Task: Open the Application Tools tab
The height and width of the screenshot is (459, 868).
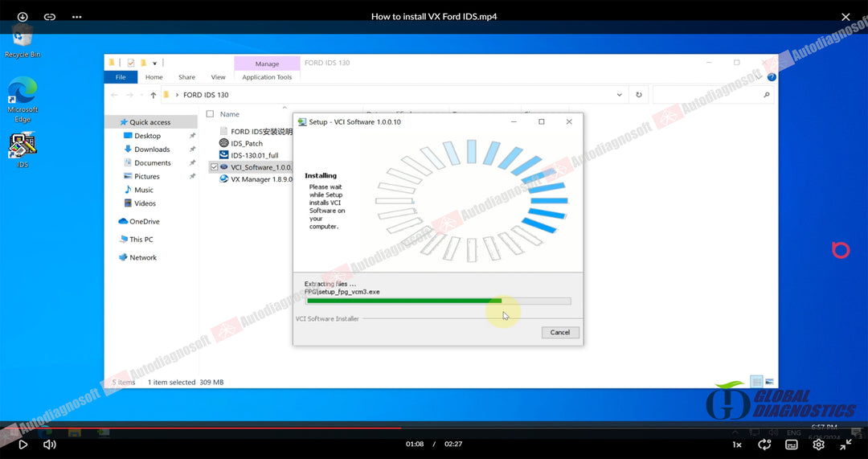Action: pyautogui.click(x=267, y=77)
